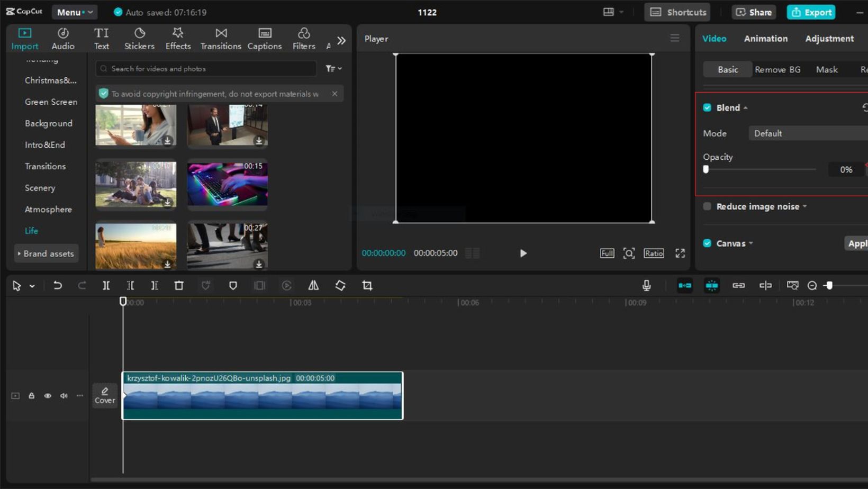Open the Effects panel
This screenshot has width=868, height=489.
[x=178, y=39]
